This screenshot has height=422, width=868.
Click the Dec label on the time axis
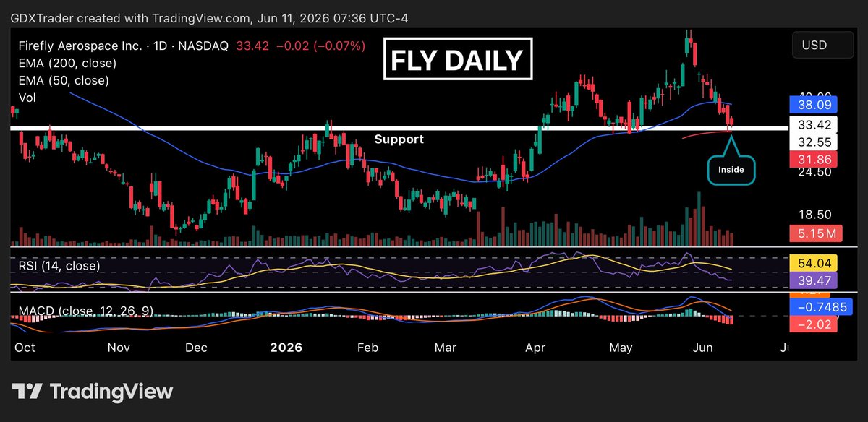tap(196, 348)
